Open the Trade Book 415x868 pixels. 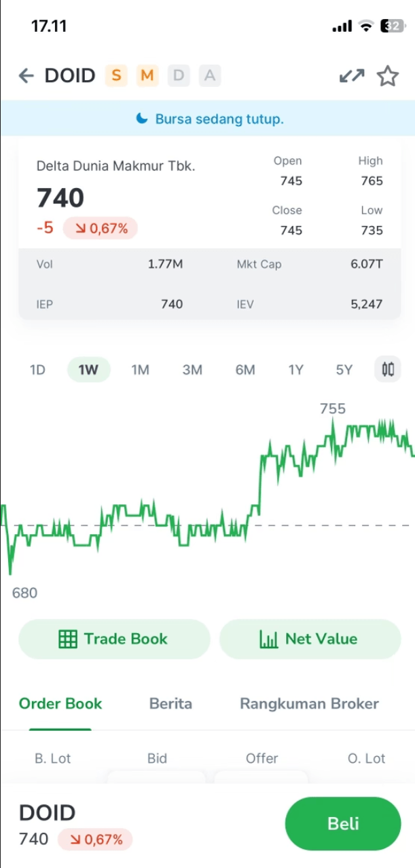coord(114,639)
